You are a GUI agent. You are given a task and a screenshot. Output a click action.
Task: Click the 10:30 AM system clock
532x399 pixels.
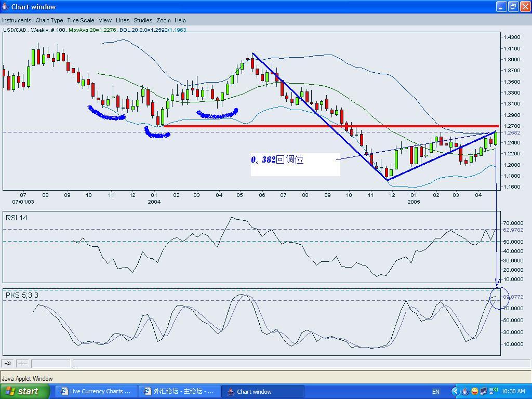pos(513,392)
